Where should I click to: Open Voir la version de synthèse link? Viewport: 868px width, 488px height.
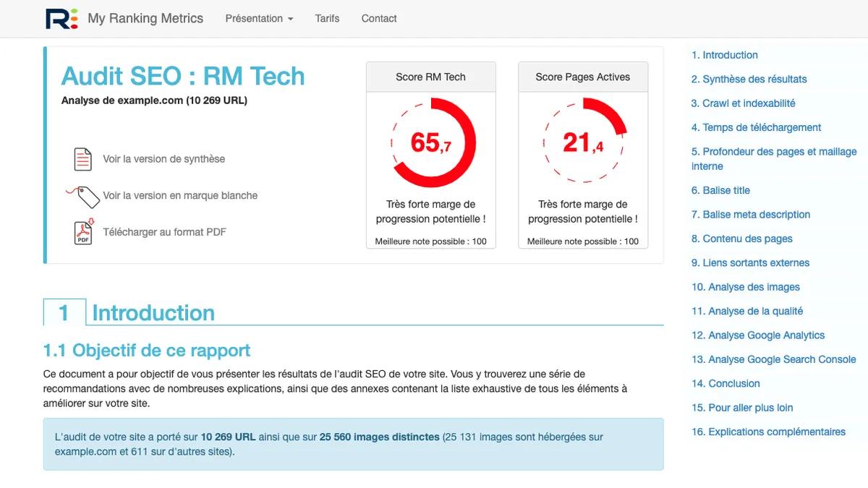pyautogui.click(x=163, y=159)
